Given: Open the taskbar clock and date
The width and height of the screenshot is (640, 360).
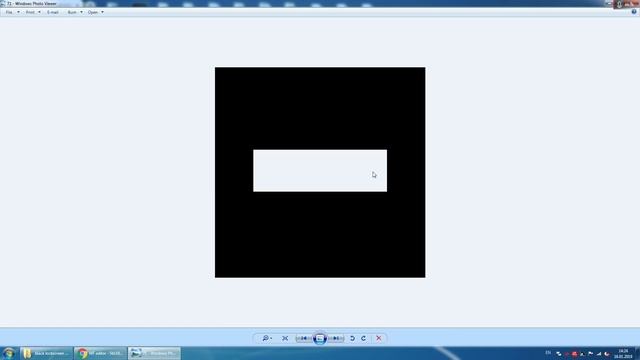Looking at the screenshot, I should (623, 353).
